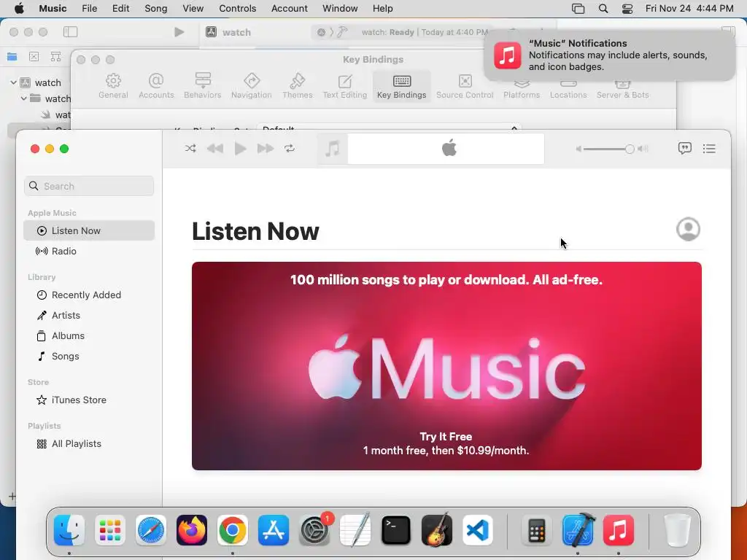Select the Key Bindings tab in Xcode preferences

pyautogui.click(x=402, y=86)
